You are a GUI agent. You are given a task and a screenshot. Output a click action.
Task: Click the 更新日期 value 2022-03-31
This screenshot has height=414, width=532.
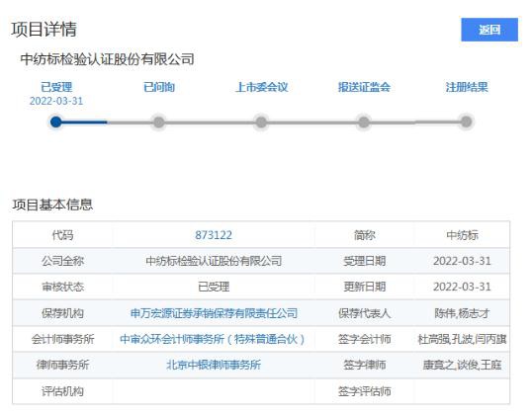462,287
